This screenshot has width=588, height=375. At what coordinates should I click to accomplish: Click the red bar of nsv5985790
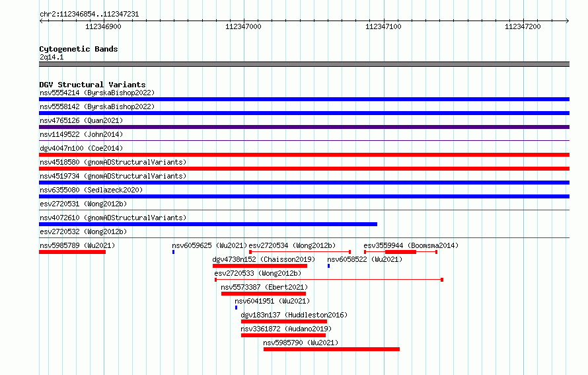(x=332, y=349)
